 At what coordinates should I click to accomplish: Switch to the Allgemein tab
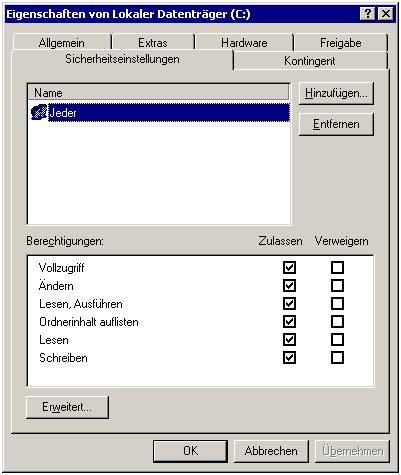(62, 43)
